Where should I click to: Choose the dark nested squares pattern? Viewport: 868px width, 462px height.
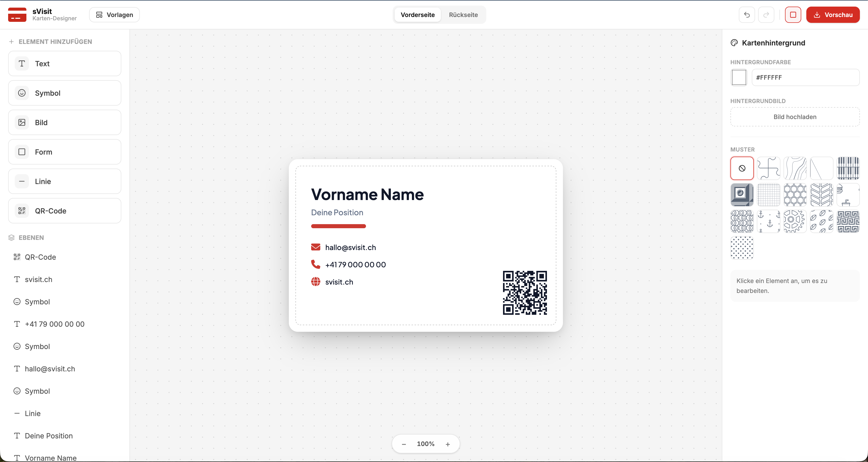[742, 195]
